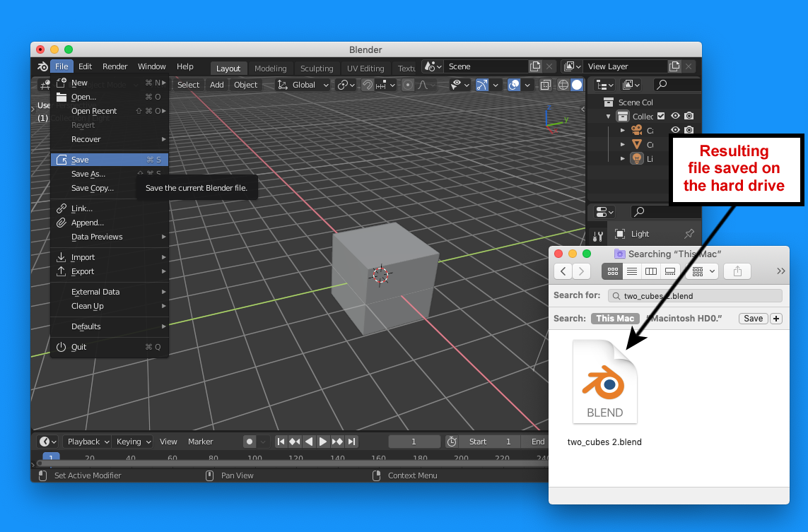This screenshot has width=808, height=532.
Task: Switch Finder to column view
Action: (x=651, y=271)
